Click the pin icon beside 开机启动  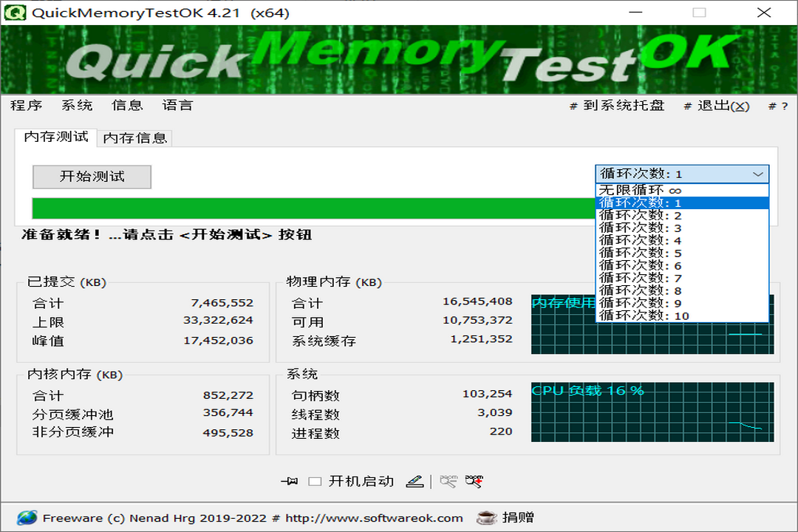pyautogui.click(x=291, y=480)
